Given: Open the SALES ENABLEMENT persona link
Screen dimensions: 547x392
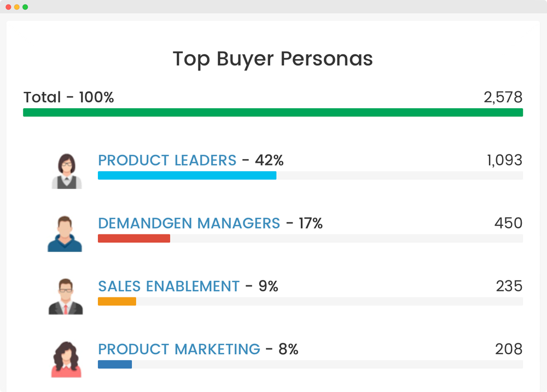Looking at the screenshot, I should (169, 286).
